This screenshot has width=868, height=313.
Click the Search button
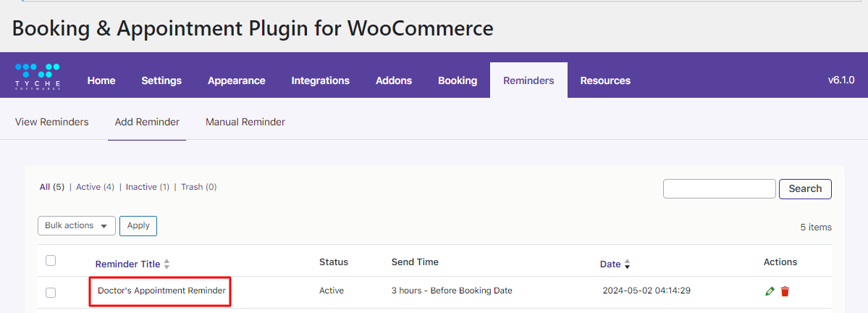click(805, 188)
